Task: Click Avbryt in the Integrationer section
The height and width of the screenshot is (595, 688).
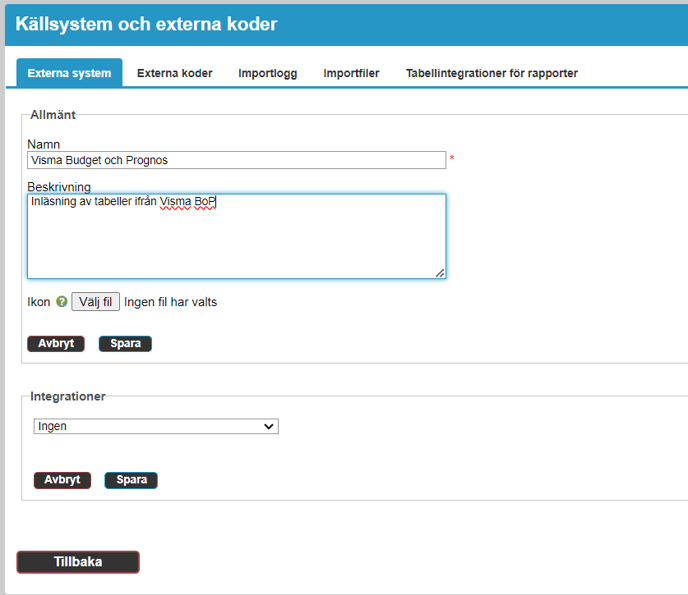Action: (x=62, y=480)
